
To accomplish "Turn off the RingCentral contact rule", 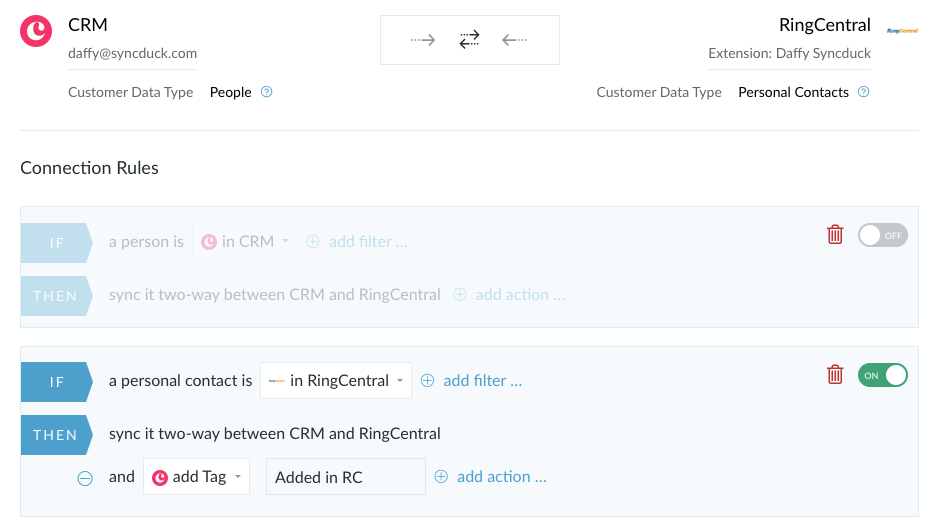I will [883, 375].
